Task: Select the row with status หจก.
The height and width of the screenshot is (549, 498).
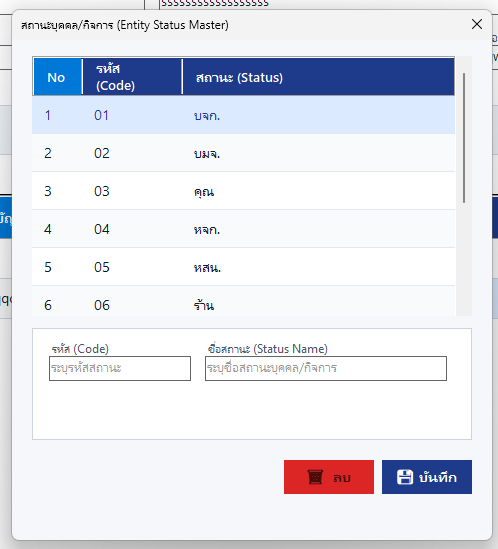Action: 243,229
